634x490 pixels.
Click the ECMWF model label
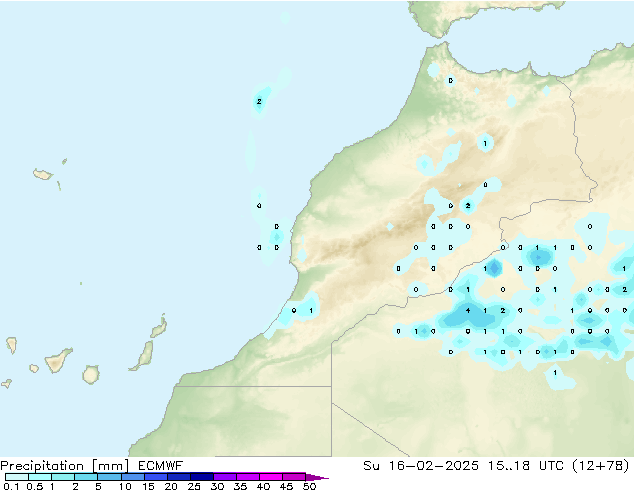pos(161,466)
